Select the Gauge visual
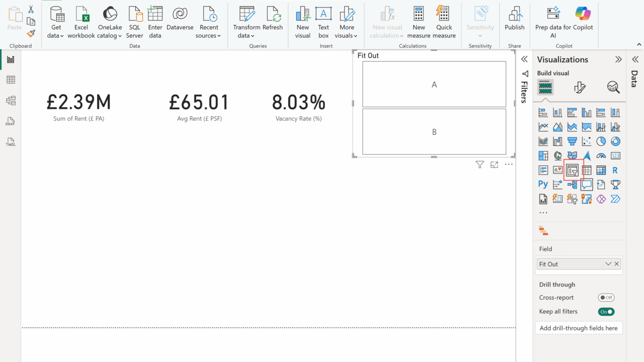The height and width of the screenshot is (362, 644). click(601, 156)
